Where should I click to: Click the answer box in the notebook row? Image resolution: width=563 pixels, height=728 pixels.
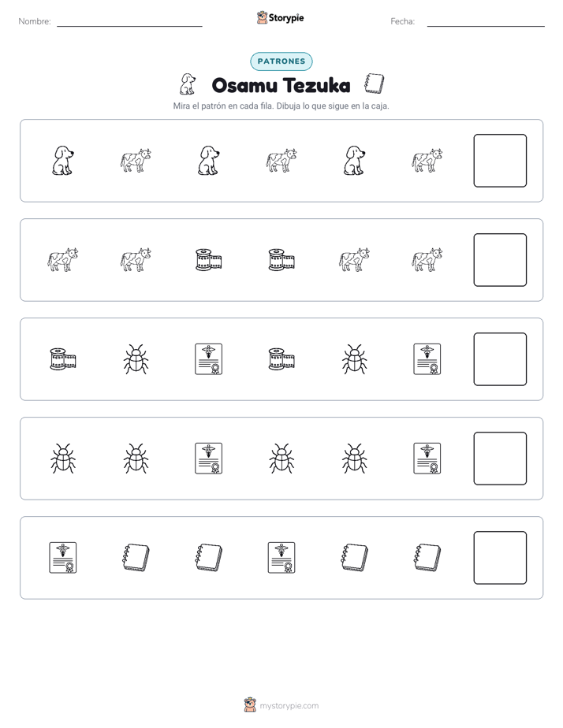point(500,558)
